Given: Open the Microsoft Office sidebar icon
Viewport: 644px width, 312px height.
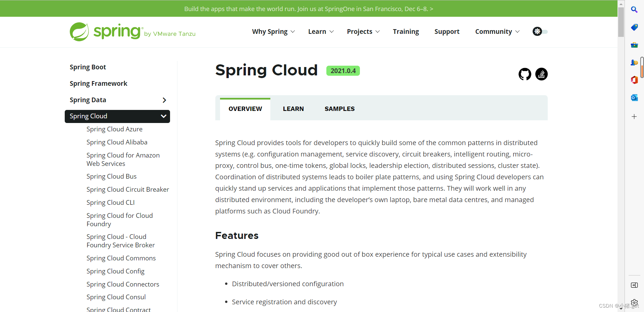Looking at the screenshot, I should [635, 80].
